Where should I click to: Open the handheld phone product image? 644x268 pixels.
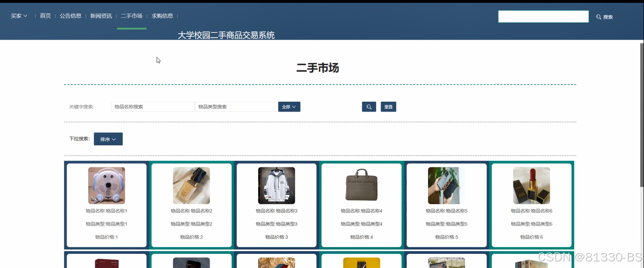tap(446, 186)
